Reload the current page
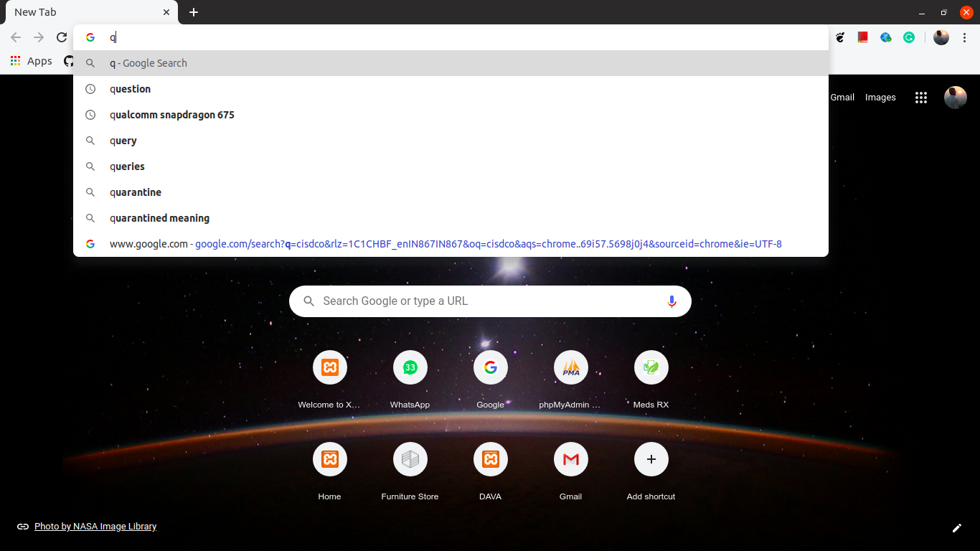 click(62, 38)
